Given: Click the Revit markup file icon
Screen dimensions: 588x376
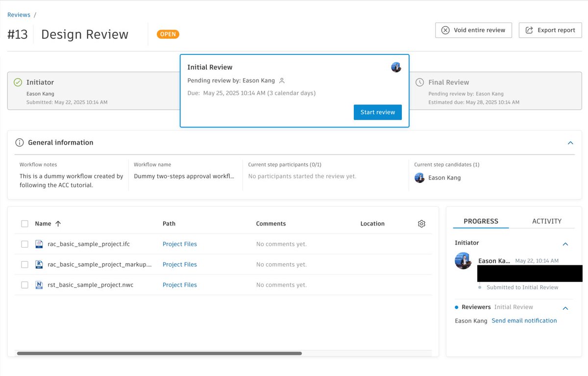Looking at the screenshot, I should [x=40, y=264].
